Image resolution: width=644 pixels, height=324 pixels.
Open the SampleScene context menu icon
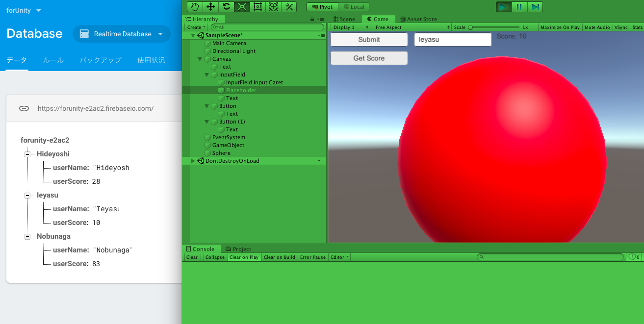coord(321,35)
